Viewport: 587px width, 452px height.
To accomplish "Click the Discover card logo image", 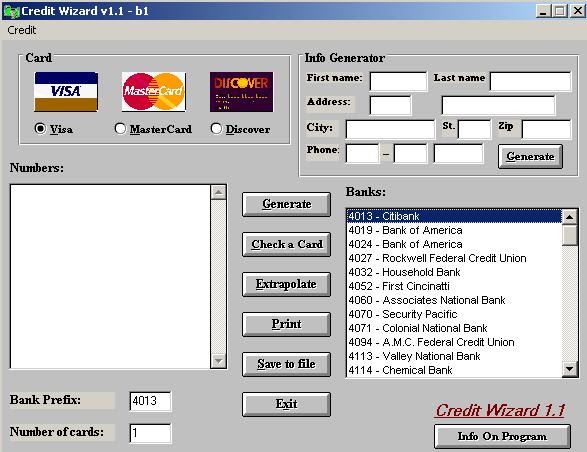I will coord(241,92).
